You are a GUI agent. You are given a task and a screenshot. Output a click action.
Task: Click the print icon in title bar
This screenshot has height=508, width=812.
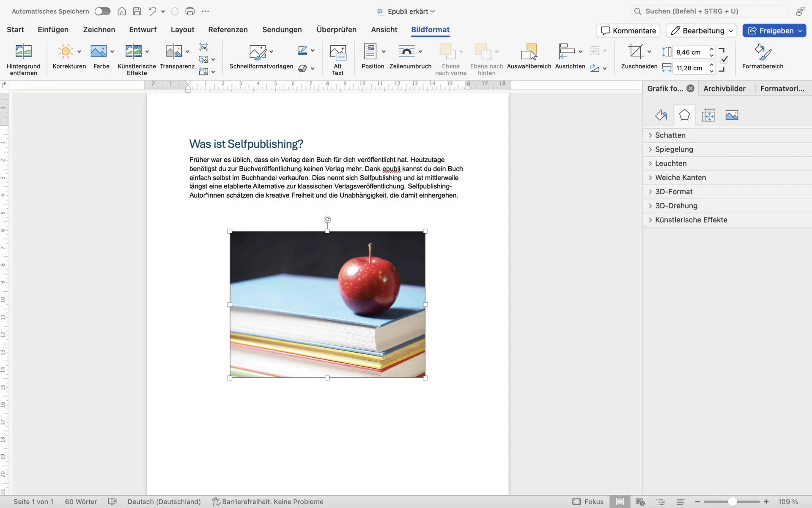tap(190, 11)
